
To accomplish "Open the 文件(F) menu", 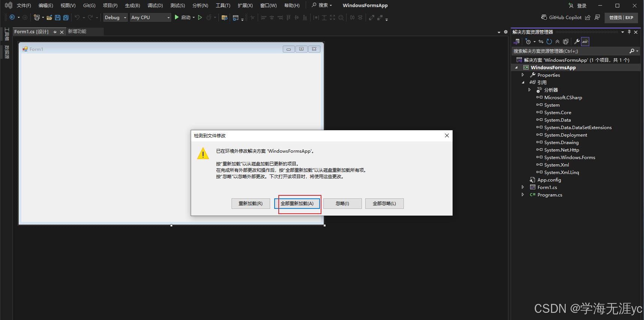I will (24, 5).
